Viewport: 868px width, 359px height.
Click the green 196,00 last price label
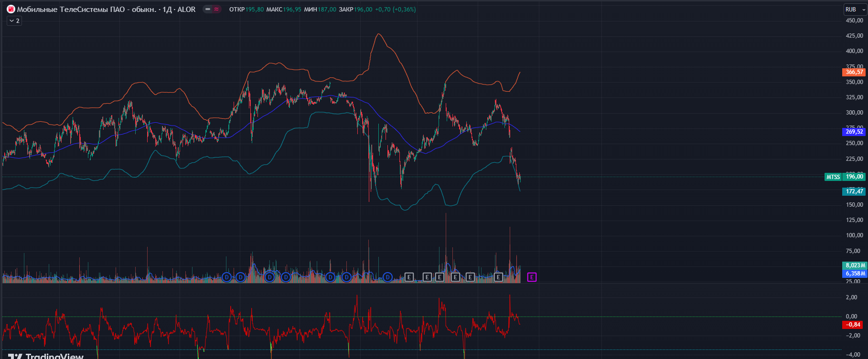[854, 177]
